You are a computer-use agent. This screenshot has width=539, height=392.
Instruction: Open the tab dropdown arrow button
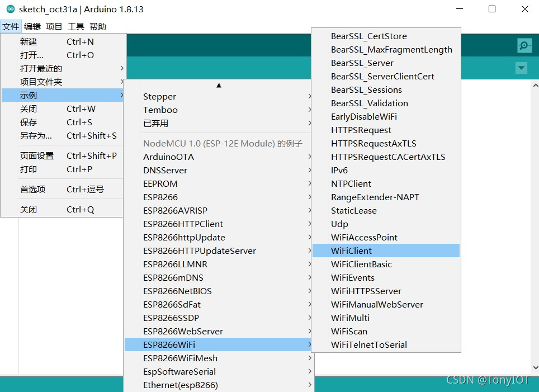521,68
